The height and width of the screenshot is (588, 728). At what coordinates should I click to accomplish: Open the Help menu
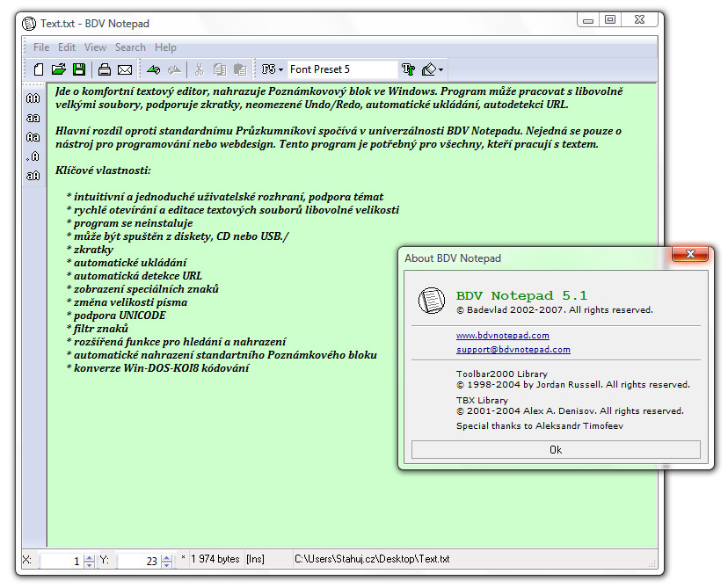166,47
